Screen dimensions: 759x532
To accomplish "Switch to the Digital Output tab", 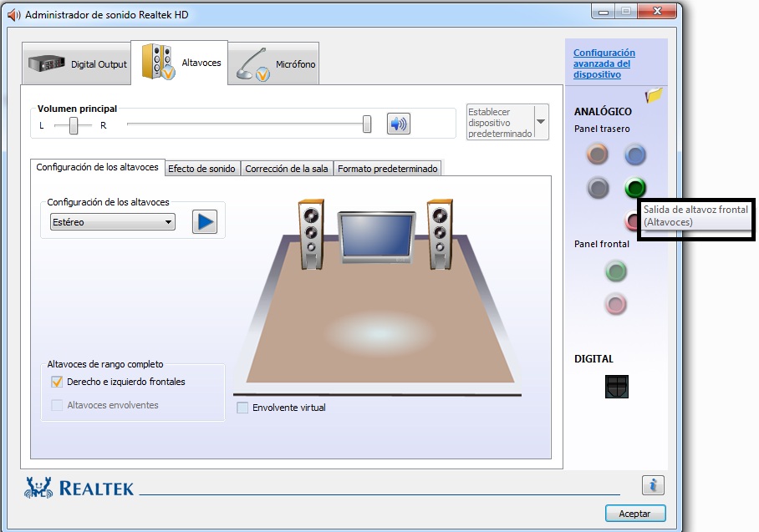I will 76,63.
